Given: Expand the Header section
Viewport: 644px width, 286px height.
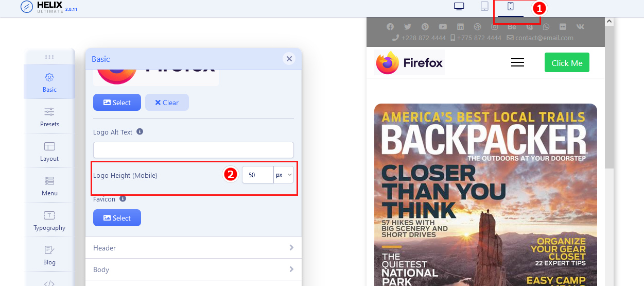Looking at the screenshot, I should pos(194,248).
